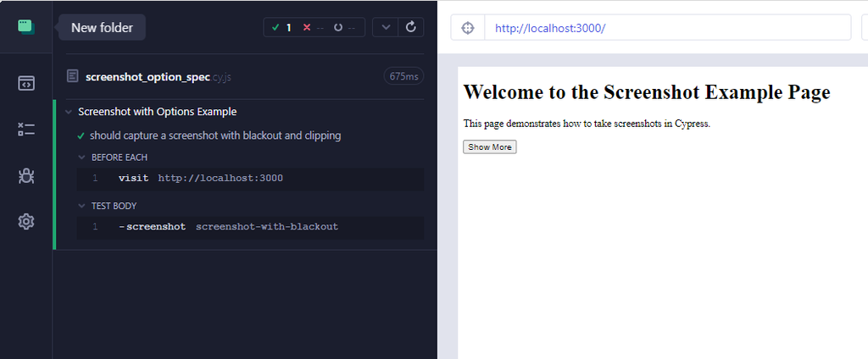This screenshot has height=359, width=868.
Task: Open the Debug bug sidebar icon
Action: point(26,176)
